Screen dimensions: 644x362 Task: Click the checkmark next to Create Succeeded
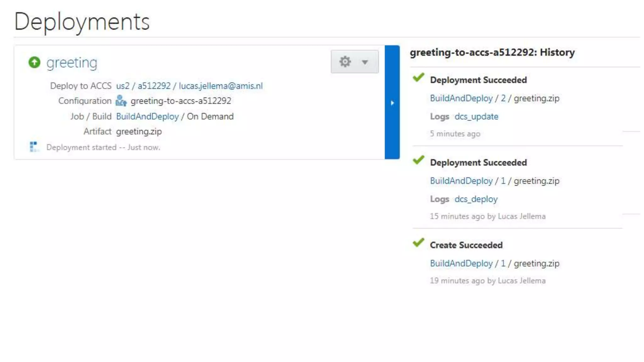pyautogui.click(x=418, y=243)
